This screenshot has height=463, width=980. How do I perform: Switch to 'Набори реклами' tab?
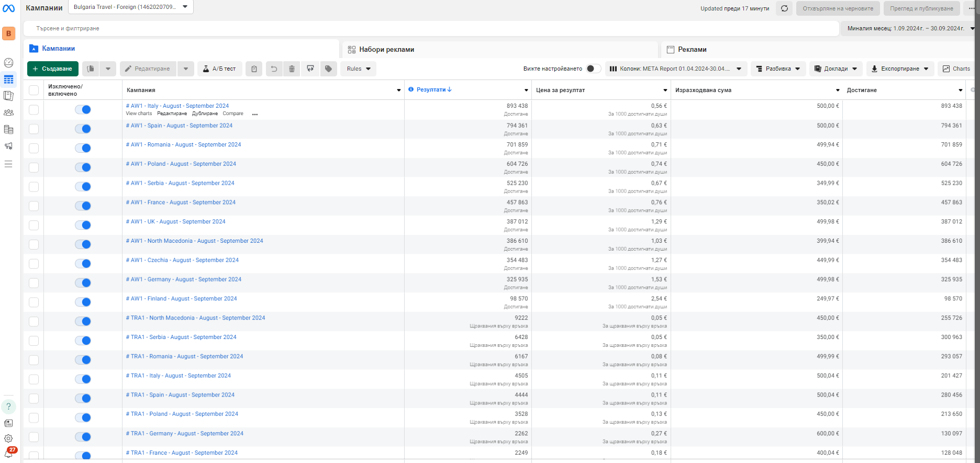386,49
